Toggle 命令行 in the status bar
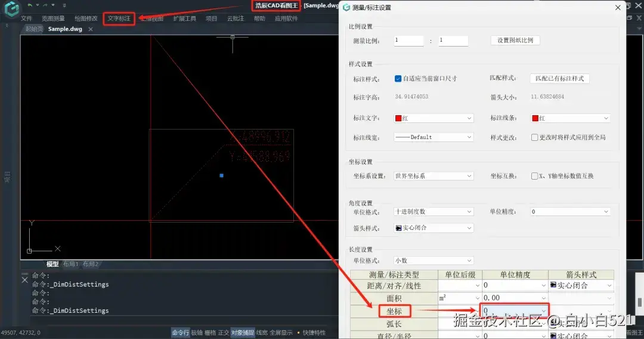This screenshot has width=644, height=339. tap(180, 332)
